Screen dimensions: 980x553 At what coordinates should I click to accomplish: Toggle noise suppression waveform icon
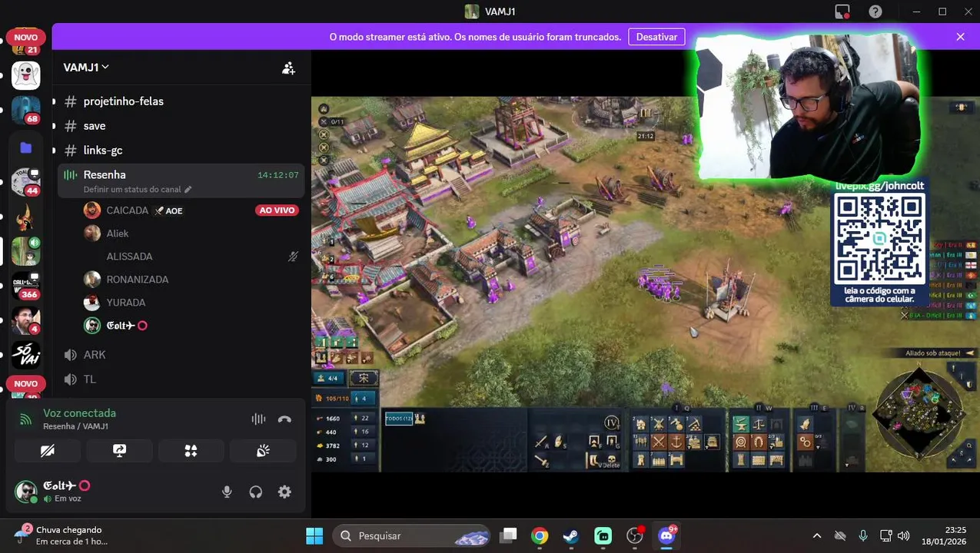(258, 419)
